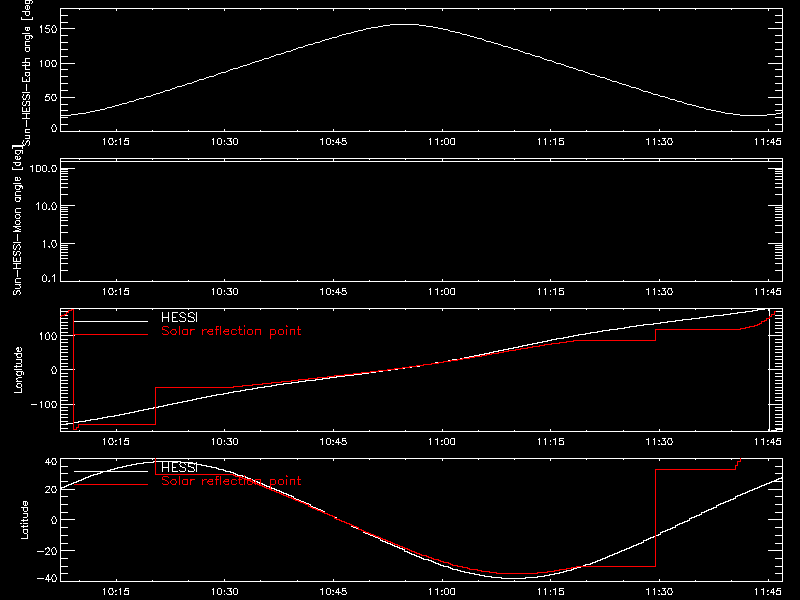Click the '20' tick on Latitude axis
Viewport: 800px width, 600px height.
pos(51,489)
